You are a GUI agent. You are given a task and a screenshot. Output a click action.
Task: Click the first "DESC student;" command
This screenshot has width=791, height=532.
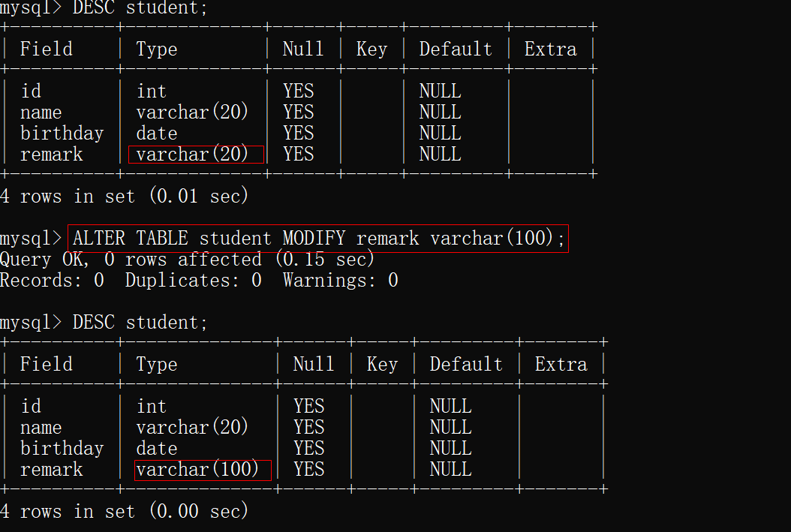pos(140,8)
